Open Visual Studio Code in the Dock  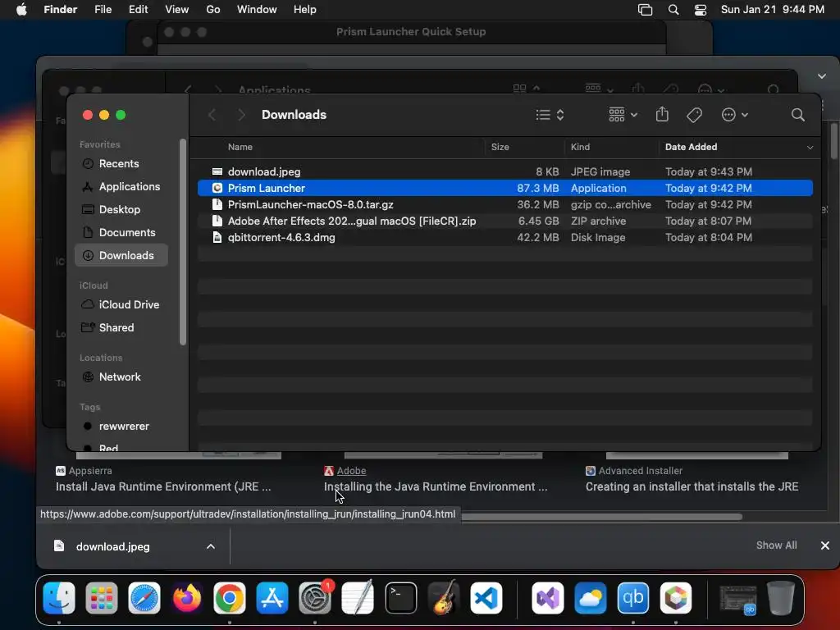[x=486, y=598]
